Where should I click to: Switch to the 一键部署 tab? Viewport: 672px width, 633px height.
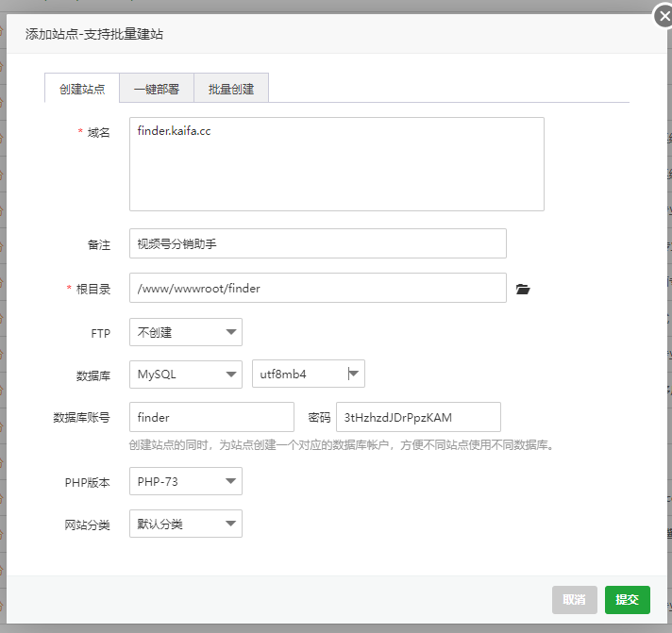point(157,89)
